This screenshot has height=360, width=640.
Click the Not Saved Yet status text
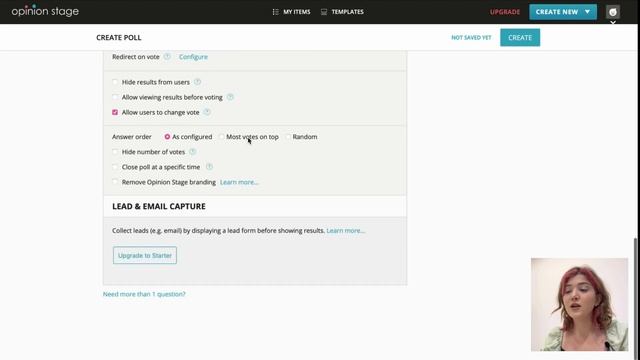point(471,38)
